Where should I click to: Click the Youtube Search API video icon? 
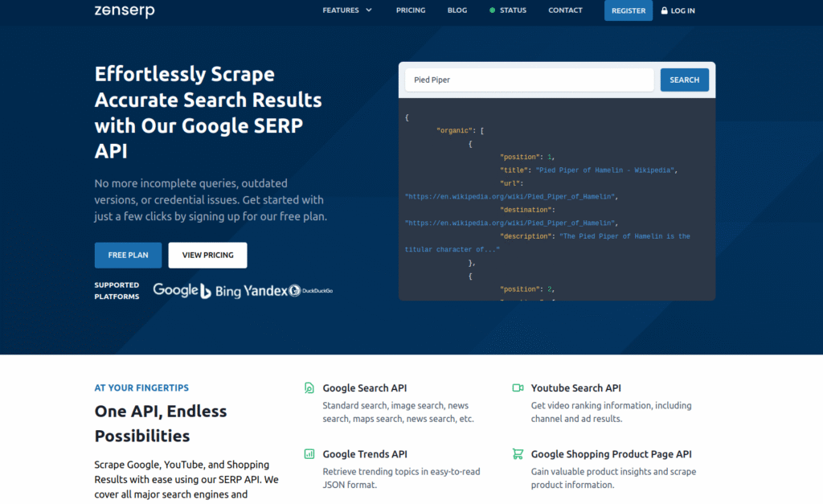coord(518,388)
